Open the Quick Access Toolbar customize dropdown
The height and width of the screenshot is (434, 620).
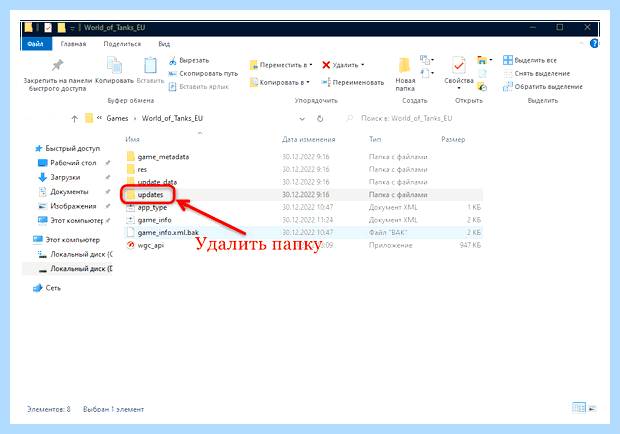[72, 28]
